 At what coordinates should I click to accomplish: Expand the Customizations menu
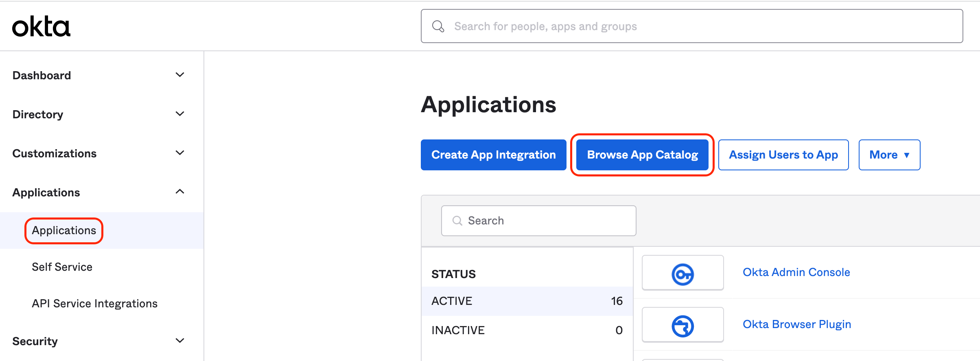[x=179, y=153]
